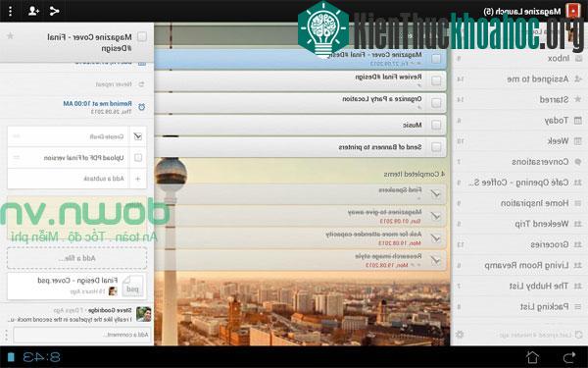Screen dimensions: 588x368
Task: Tap the share icon in the top bar
Action: pos(54,11)
